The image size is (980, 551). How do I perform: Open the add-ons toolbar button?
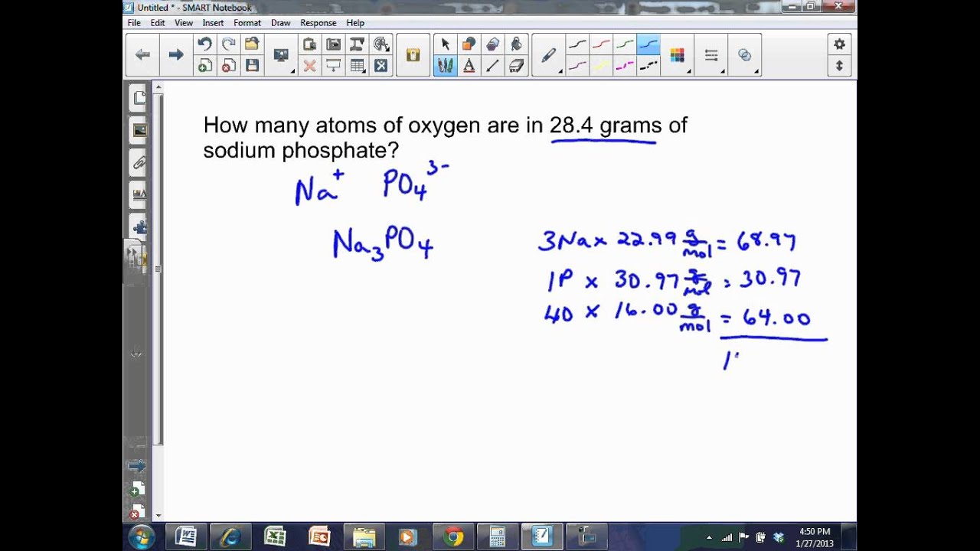point(413,54)
